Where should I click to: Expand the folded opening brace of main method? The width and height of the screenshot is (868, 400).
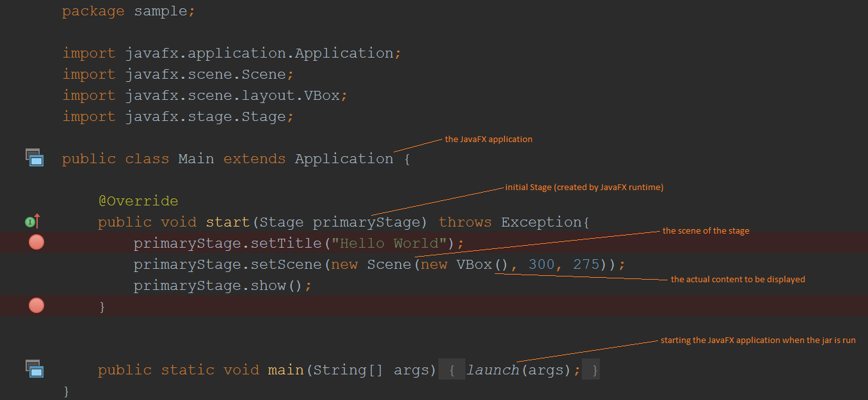click(x=452, y=370)
